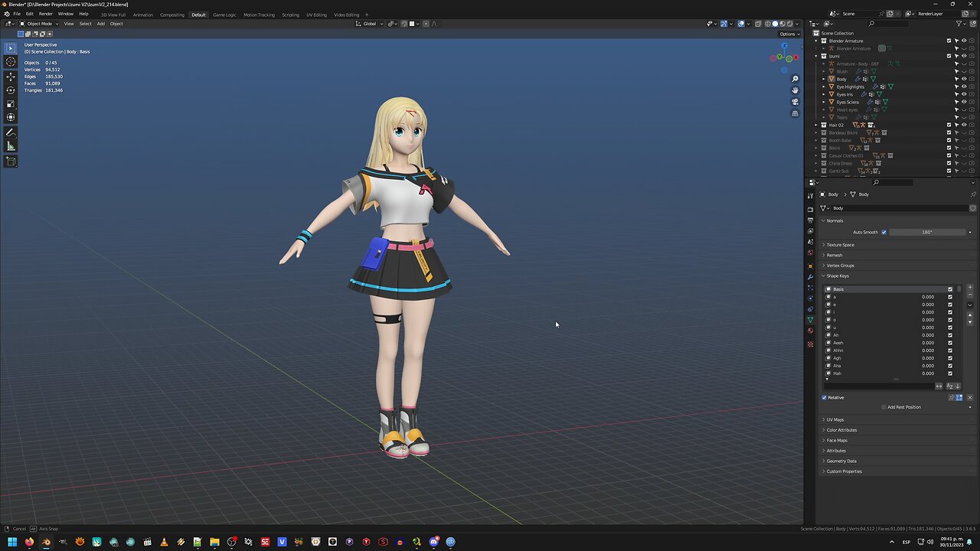Click the Select Box tool

tap(11, 48)
